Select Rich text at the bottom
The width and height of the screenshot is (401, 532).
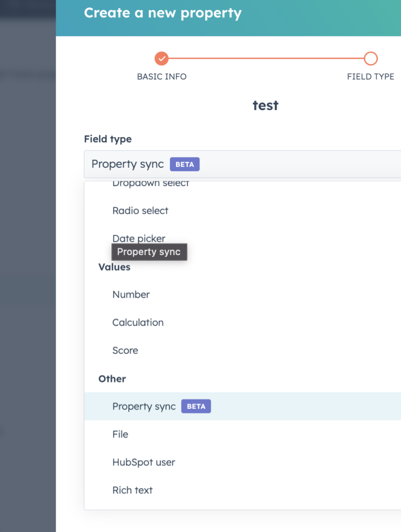tap(132, 490)
